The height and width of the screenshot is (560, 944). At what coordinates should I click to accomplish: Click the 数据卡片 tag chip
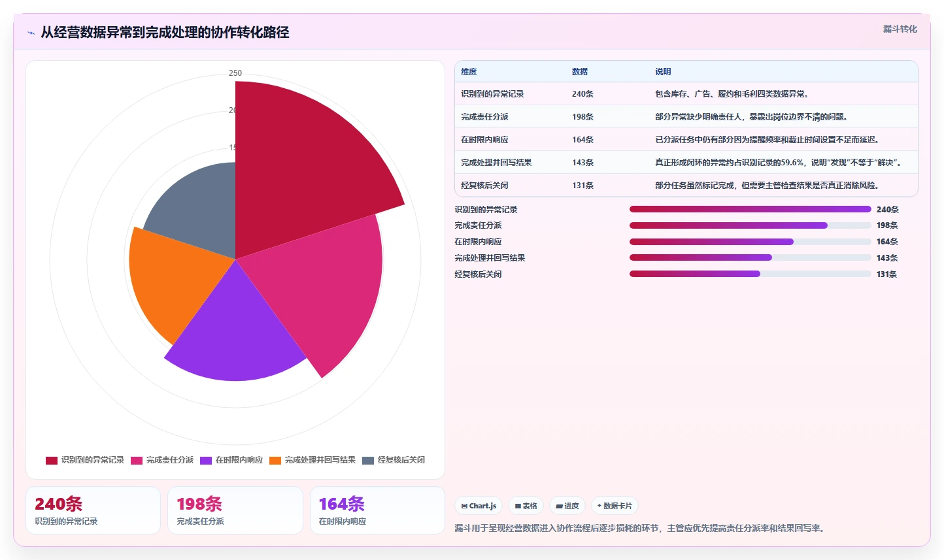tap(615, 506)
